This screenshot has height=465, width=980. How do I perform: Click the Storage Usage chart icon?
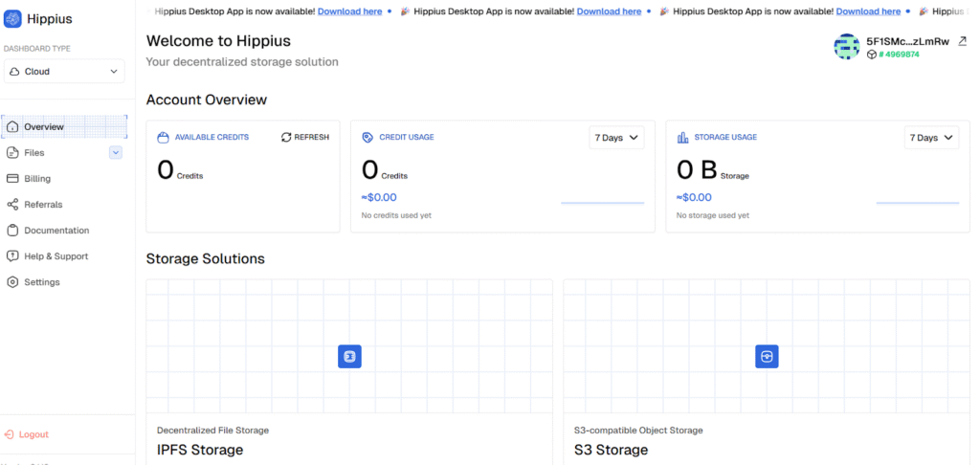tap(682, 138)
